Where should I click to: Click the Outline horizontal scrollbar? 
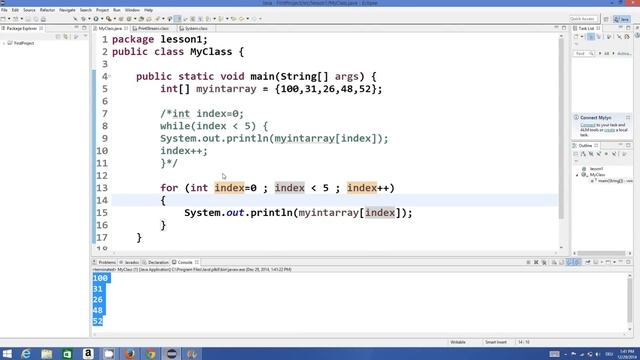pos(601,253)
